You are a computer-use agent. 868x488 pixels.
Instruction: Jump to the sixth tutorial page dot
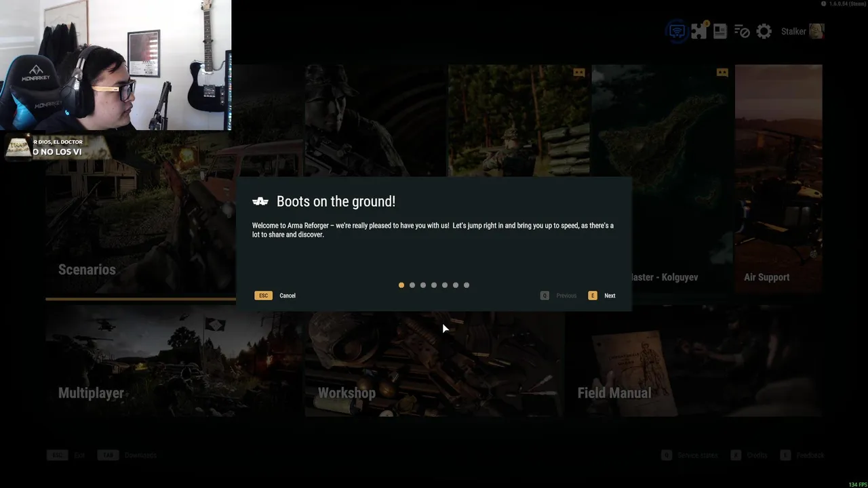456,285
